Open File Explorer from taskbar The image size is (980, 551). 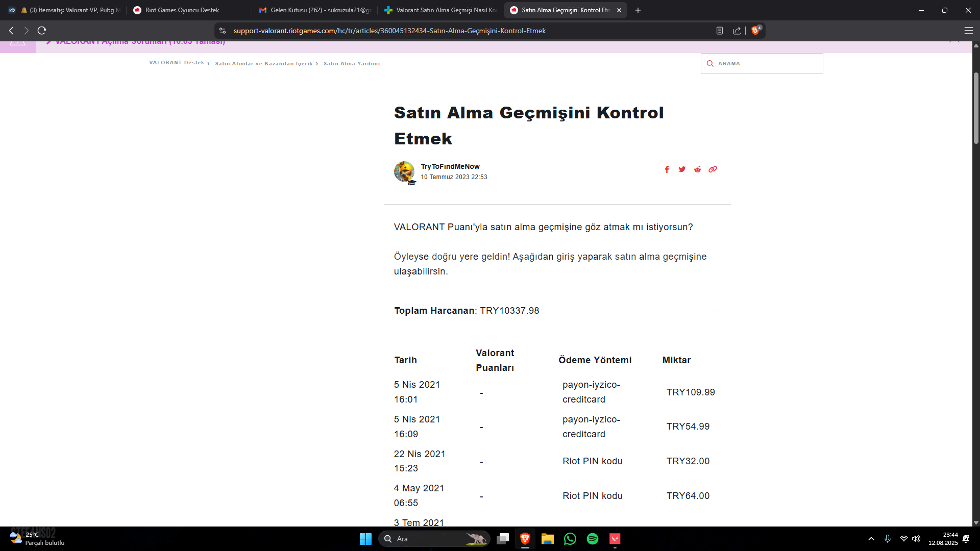pos(548,539)
